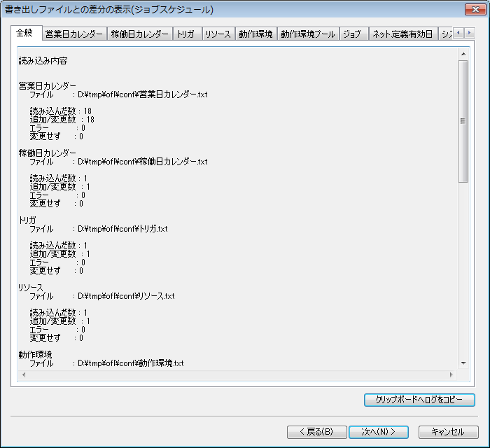This screenshot has width=490, height=448.
Task: Click the horizontal scrollbar left arrow
Action: click(24, 374)
